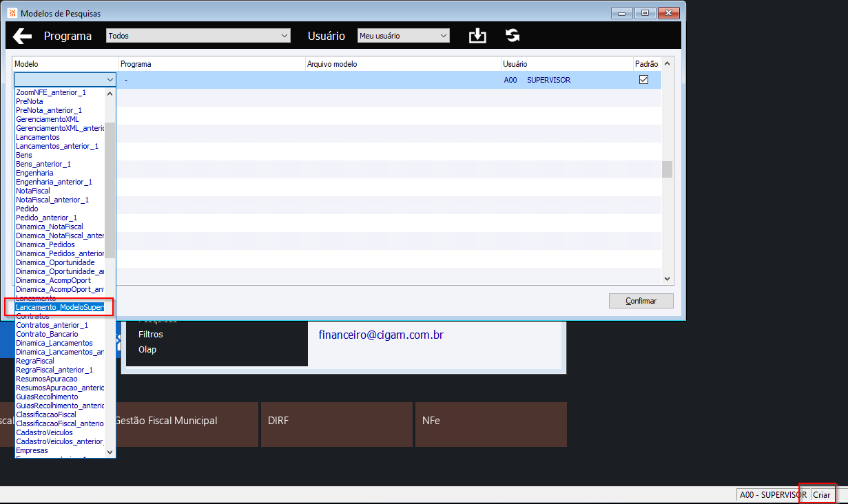Screen dimensions: 848x504
Task: Click the back arrow icon
Action: pos(23,36)
